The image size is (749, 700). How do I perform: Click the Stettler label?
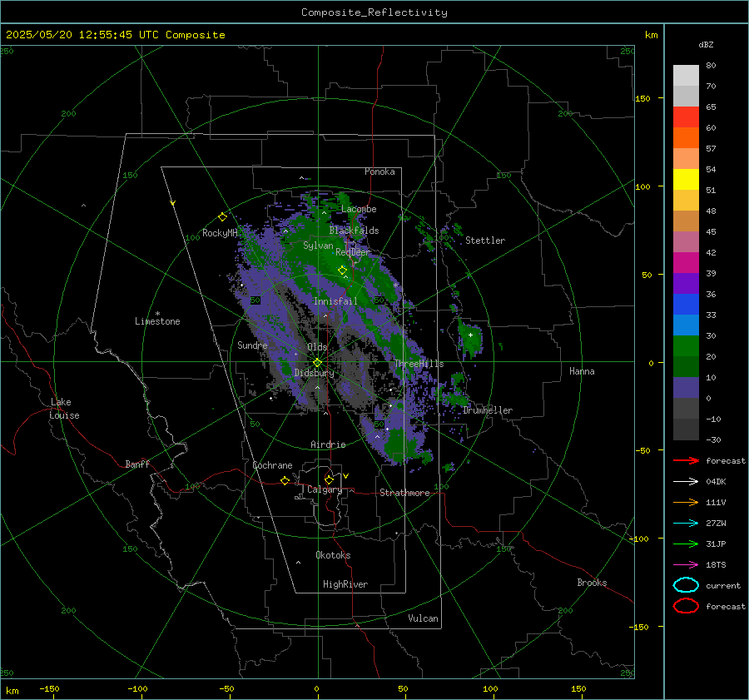click(485, 241)
